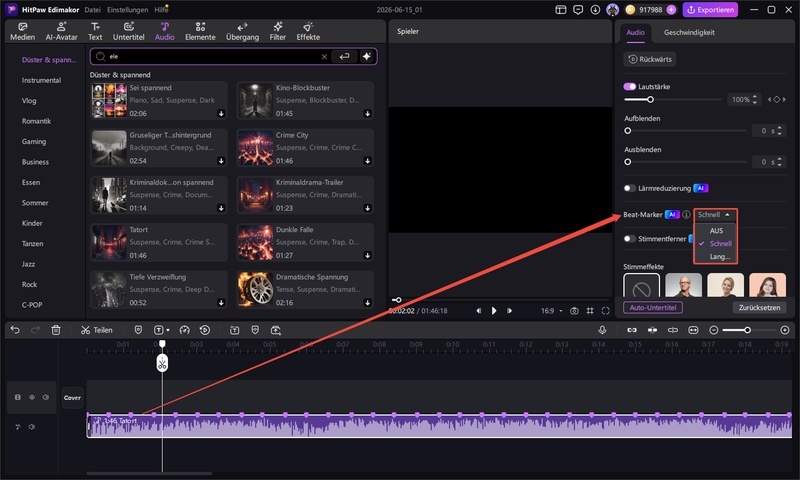Select the Instrumental category

pos(41,81)
